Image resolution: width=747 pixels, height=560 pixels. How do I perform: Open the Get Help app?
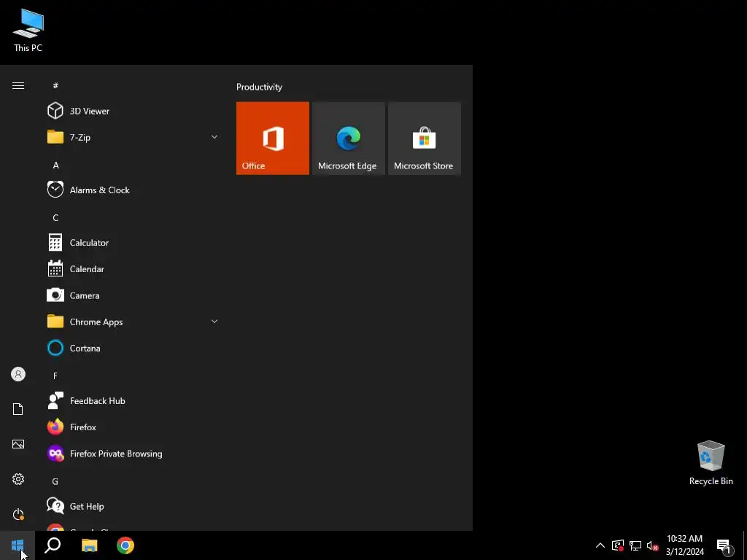coord(133,506)
